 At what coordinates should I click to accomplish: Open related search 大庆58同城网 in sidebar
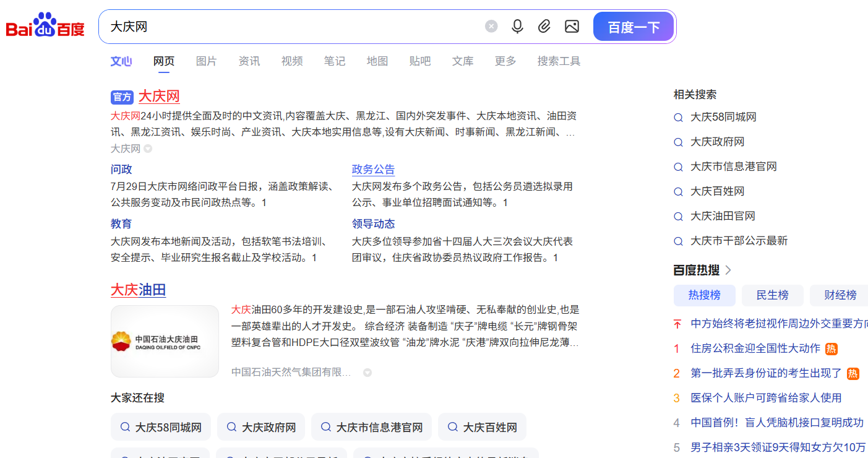tap(723, 117)
